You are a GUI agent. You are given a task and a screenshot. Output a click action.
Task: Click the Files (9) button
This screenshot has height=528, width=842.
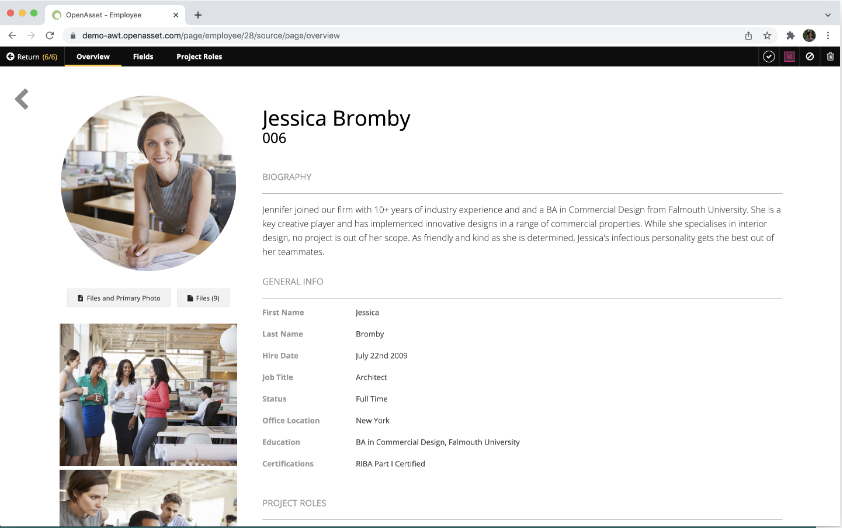point(204,298)
